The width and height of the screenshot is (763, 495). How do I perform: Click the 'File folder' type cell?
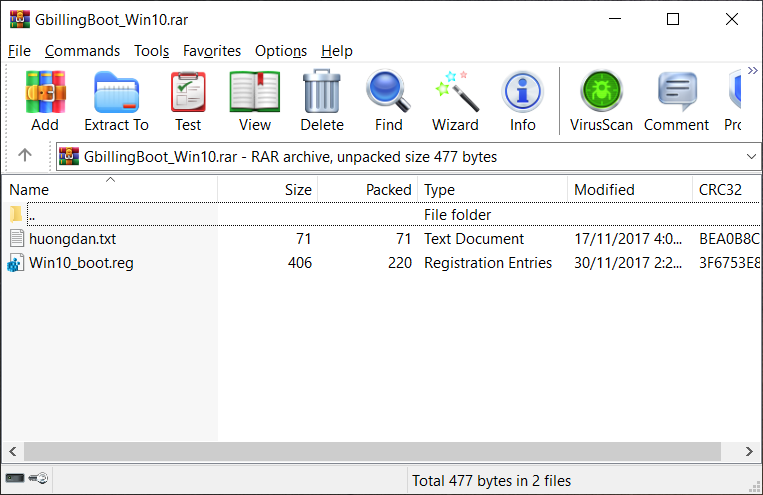[x=457, y=215]
